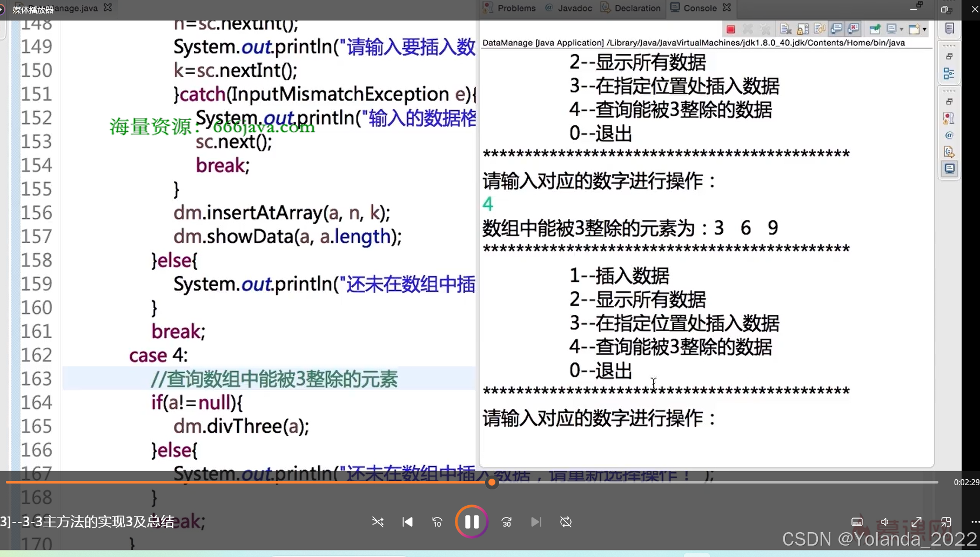
Task: Toggle Show Console When Standard Error Changes
Action: (x=854, y=29)
